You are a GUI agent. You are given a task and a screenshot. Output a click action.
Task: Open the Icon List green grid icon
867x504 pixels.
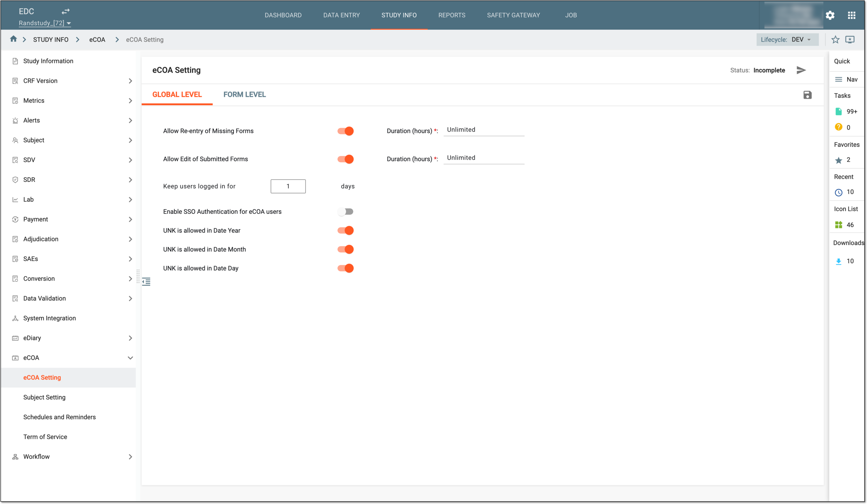coord(839,225)
